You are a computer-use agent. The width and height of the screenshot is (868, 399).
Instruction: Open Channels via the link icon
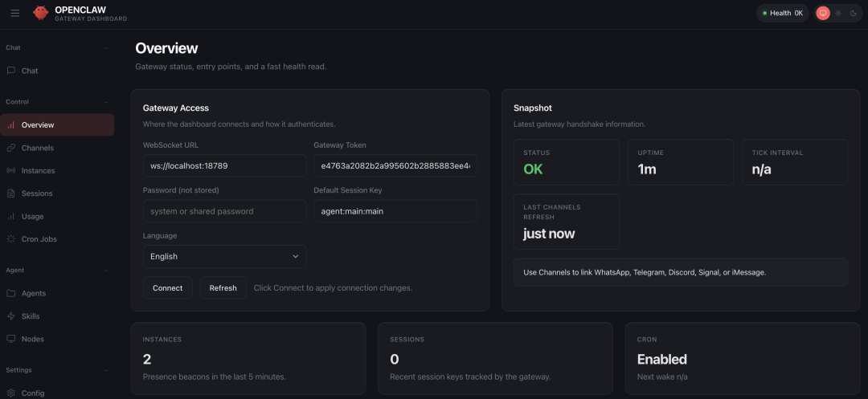[x=11, y=148]
